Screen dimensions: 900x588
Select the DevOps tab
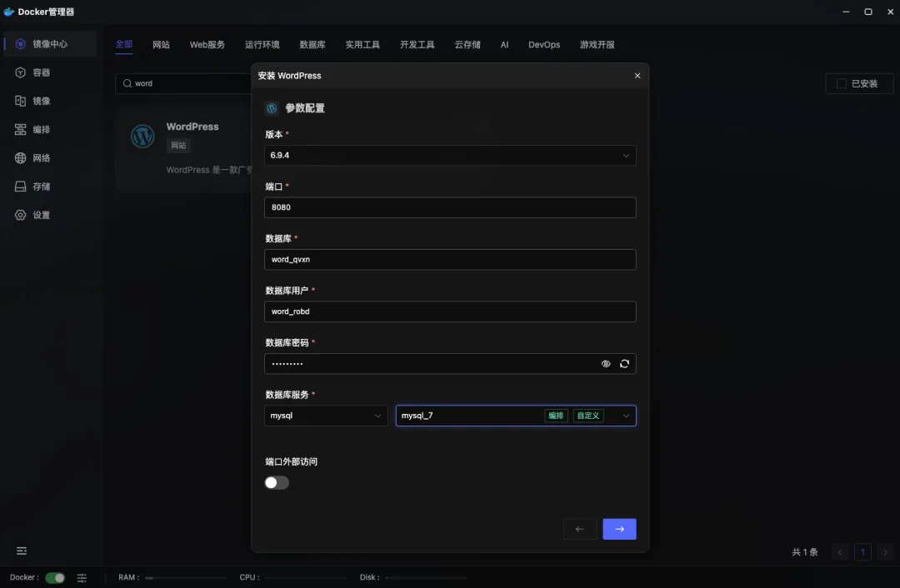(x=544, y=45)
